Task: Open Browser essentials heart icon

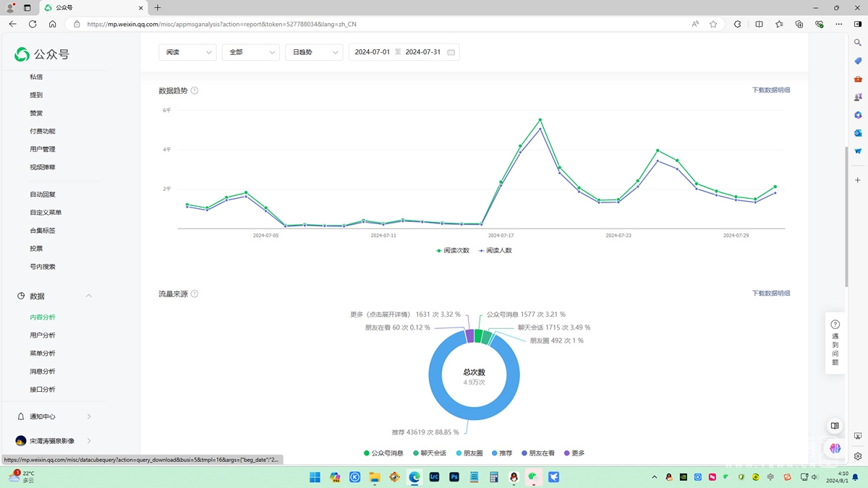Action: tap(820, 24)
